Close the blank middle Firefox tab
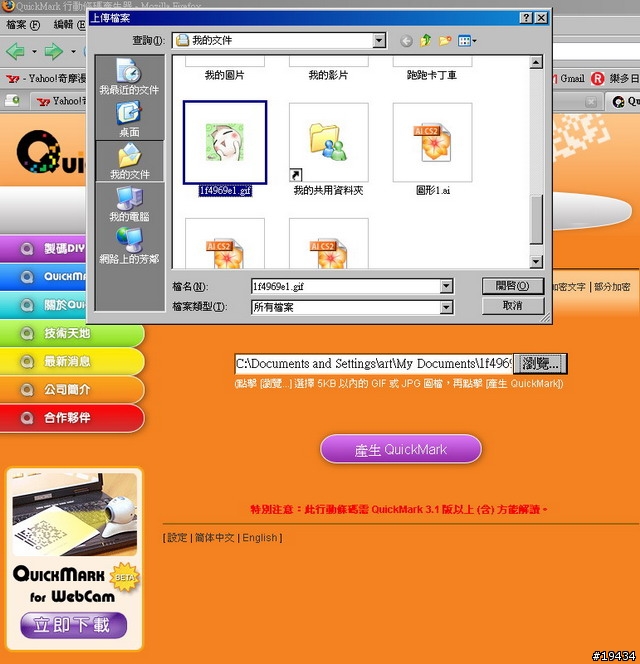This screenshot has height=664, width=640. tap(591, 102)
